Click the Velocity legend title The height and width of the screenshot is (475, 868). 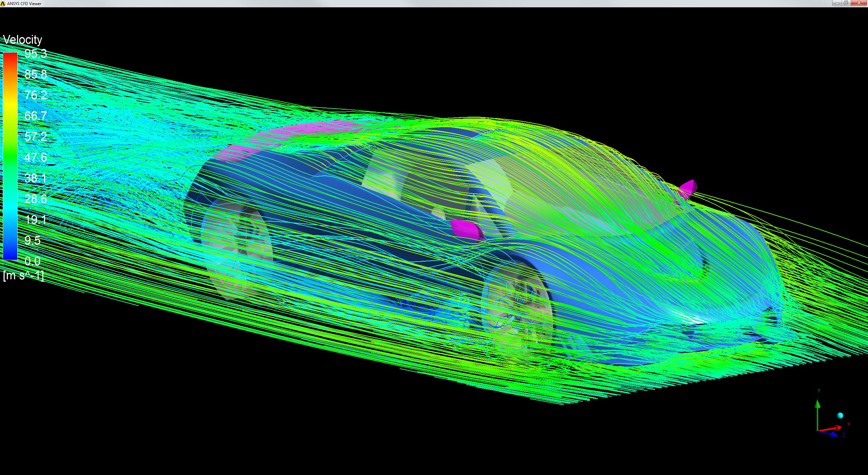[x=22, y=40]
